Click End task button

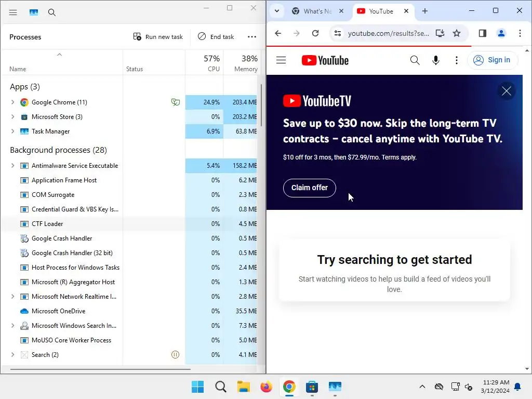click(x=216, y=37)
